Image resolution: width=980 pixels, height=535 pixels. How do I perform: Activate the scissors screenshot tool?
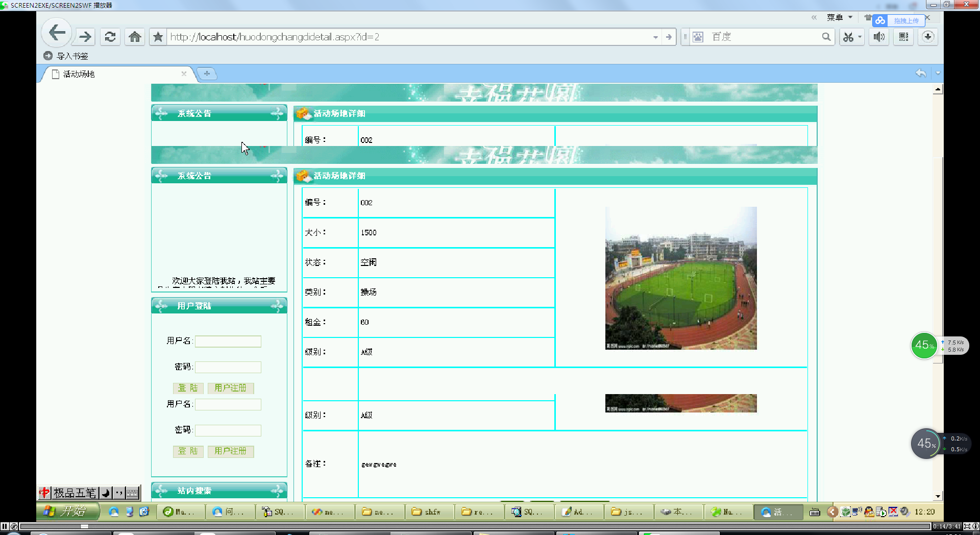click(848, 37)
